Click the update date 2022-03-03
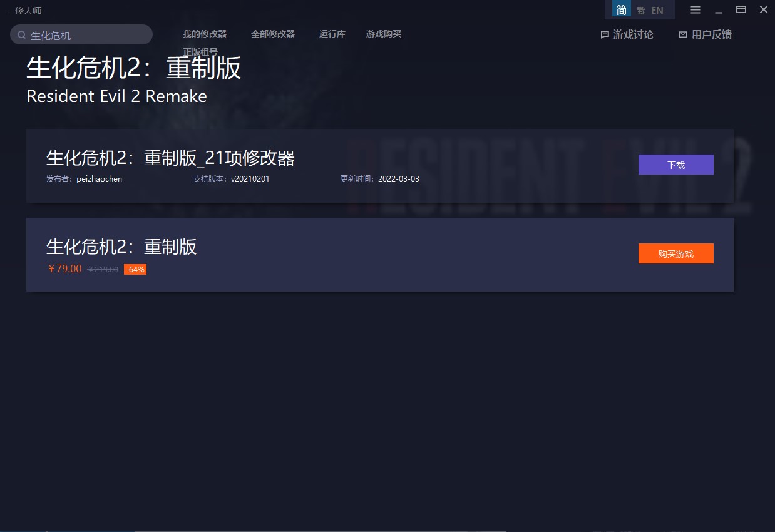775x532 pixels. (x=399, y=179)
